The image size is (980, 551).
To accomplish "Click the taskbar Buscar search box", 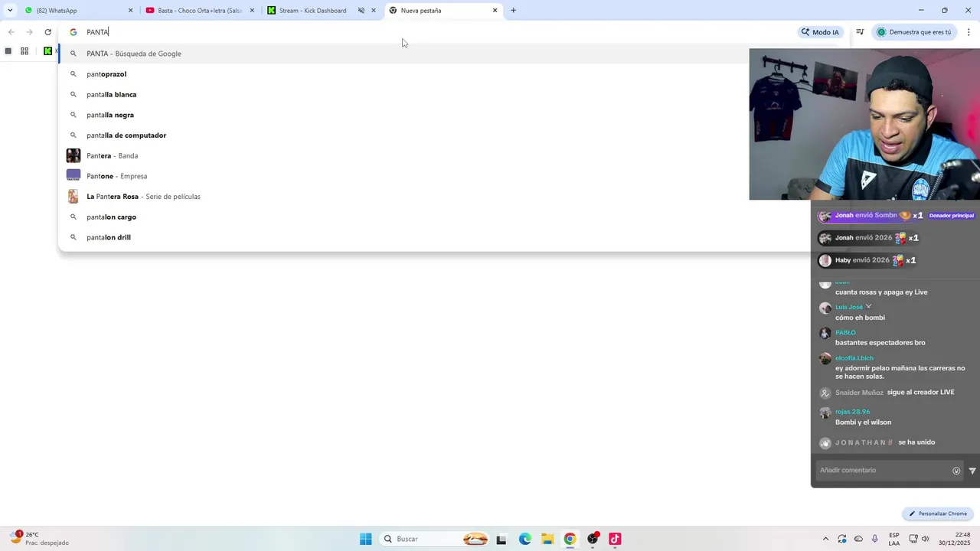I will pos(434,539).
